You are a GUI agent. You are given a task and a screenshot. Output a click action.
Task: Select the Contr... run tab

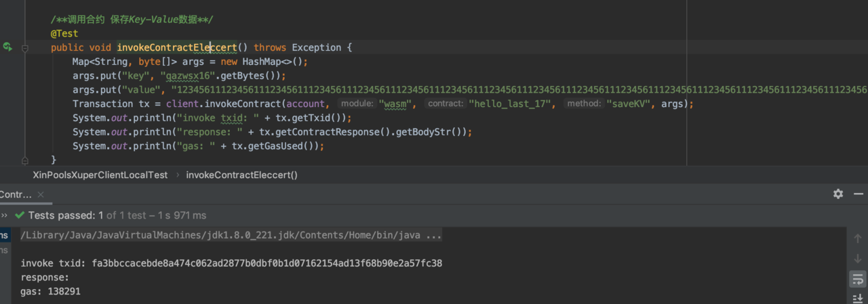[16, 194]
